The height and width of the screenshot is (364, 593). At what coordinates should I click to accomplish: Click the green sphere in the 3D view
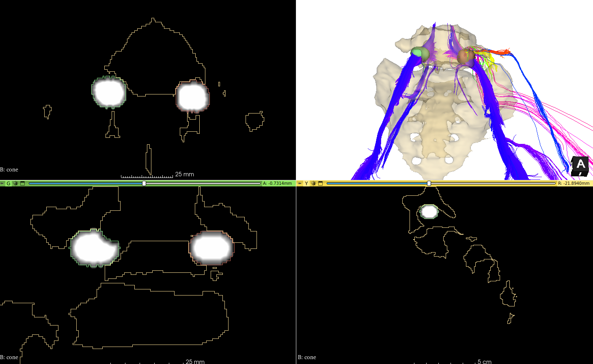pyautogui.click(x=419, y=54)
